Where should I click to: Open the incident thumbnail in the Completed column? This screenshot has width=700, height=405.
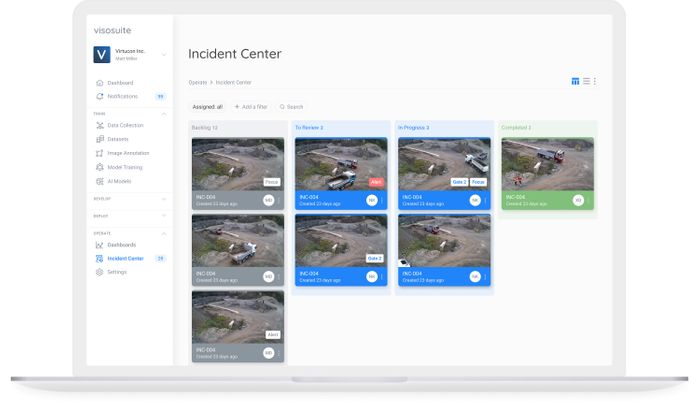click(547, 163)
